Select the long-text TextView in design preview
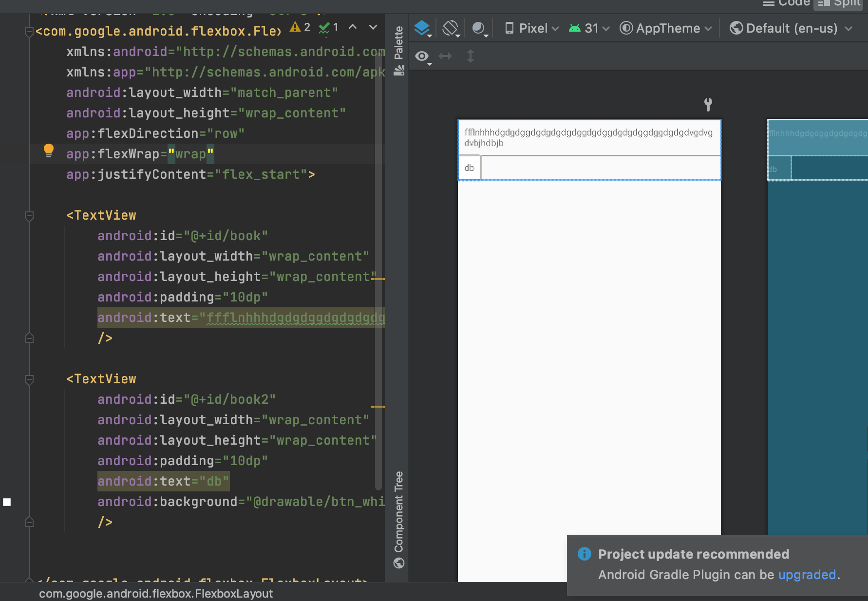This screenshot has height=601, width=868. [589, 138]
